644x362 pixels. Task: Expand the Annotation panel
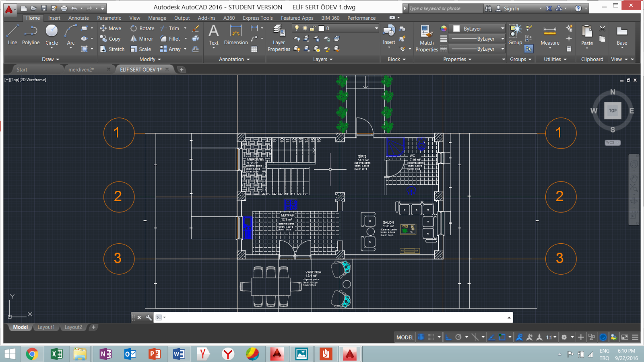point(234,59)
